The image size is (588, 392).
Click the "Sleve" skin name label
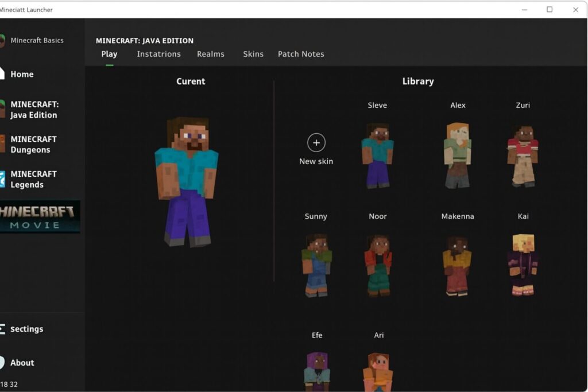tap(377, 105)
